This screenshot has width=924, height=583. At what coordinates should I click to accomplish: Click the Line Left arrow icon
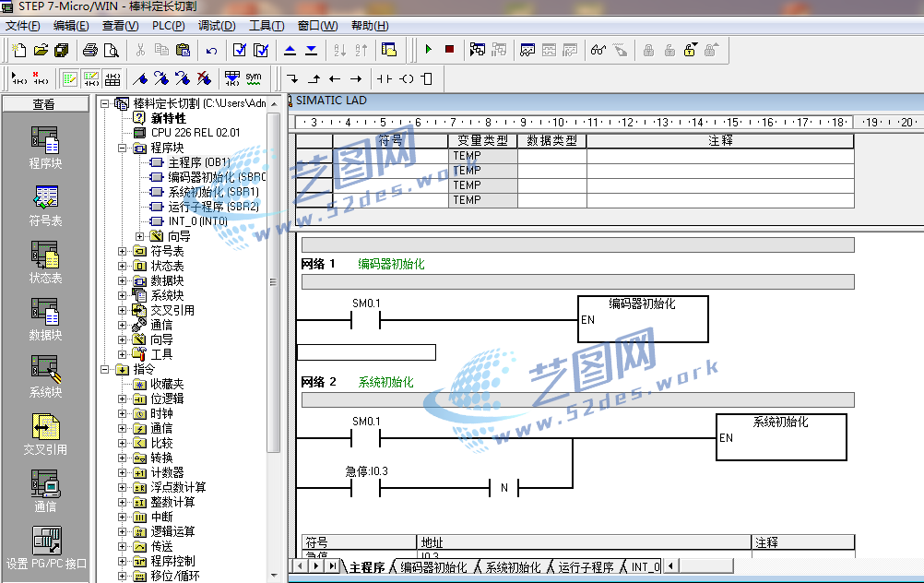[x=335, y=78]
